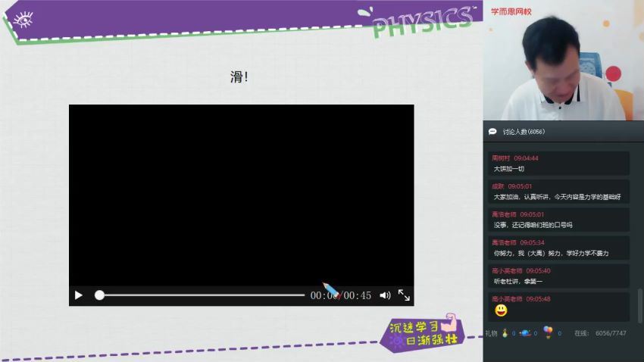Click the video progress slider handle
The width and height of the screenshot is (644, 362).
point(99,295)
